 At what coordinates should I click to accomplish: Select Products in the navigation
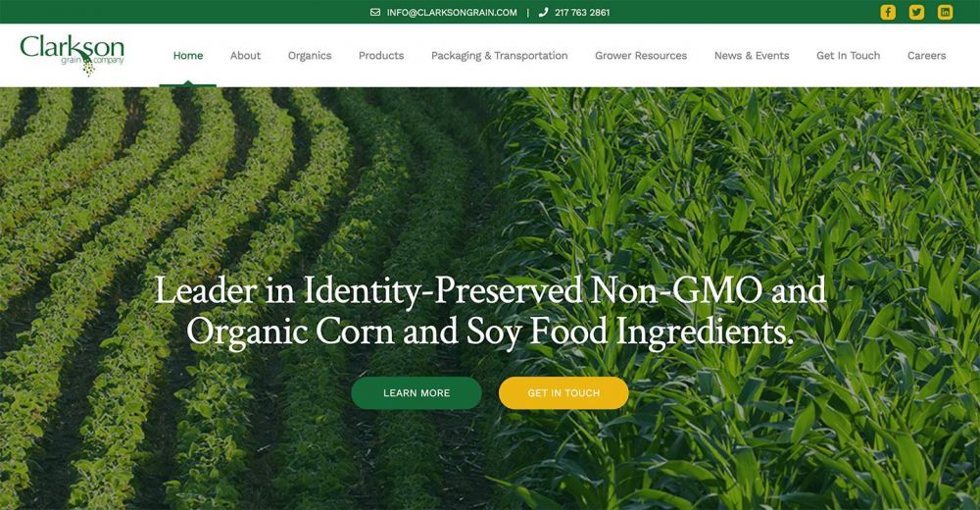pyautogui.click(x=381, y=56)
